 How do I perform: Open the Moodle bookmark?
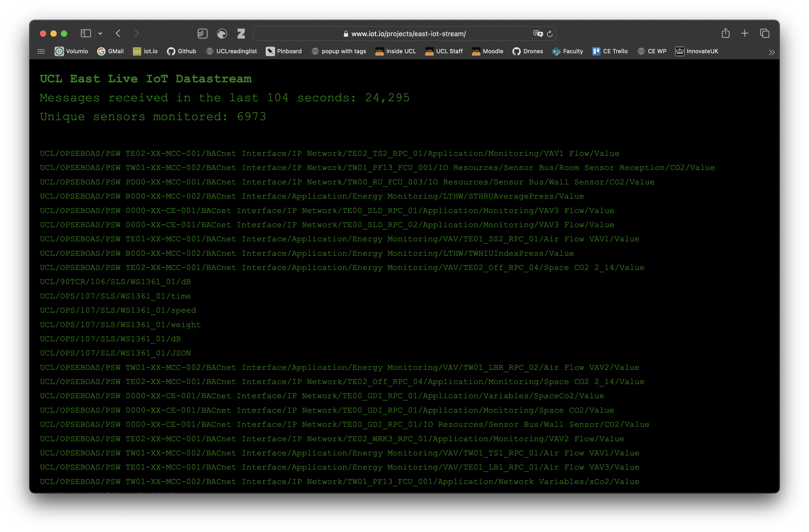(x=487, y=51)
